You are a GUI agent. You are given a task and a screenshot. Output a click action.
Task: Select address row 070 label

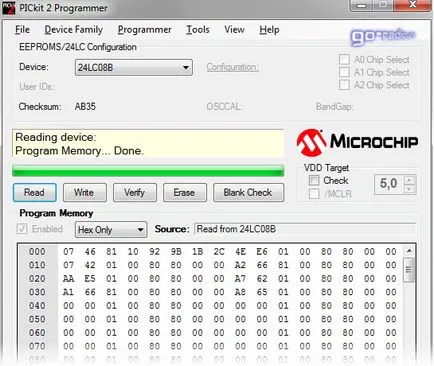point(37,346)
